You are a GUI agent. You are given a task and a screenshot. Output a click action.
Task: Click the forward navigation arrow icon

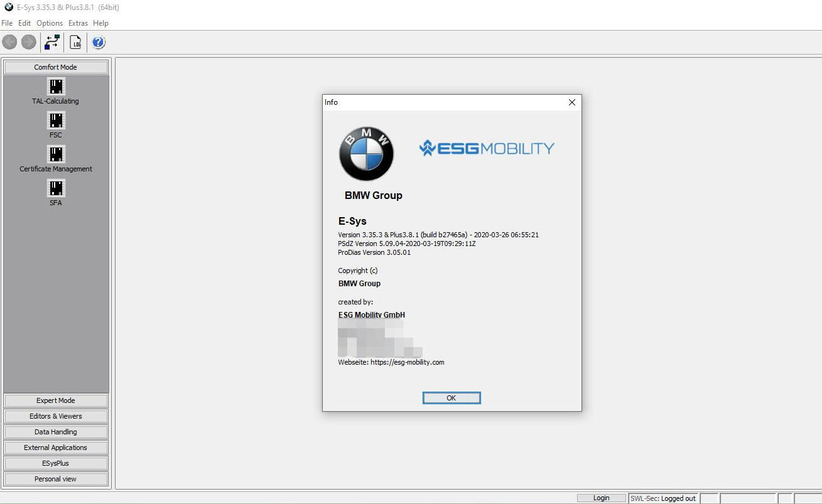tap(28, 42)
